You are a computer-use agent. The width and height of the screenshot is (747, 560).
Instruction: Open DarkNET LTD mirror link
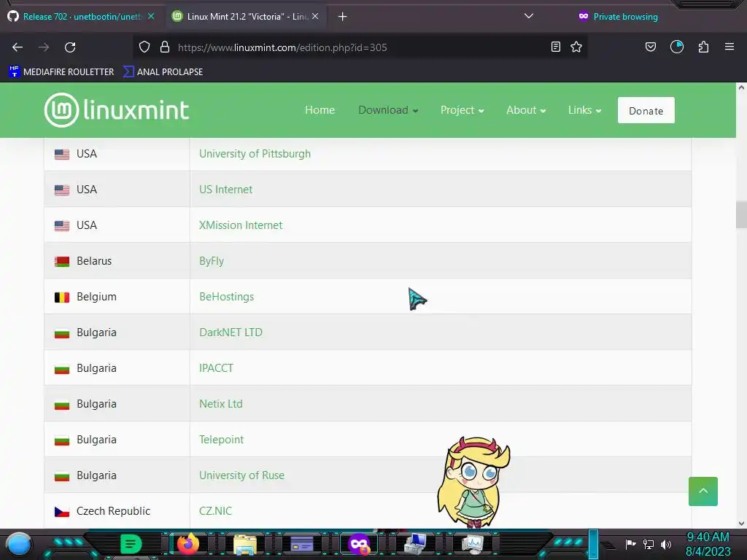click(x=231, y=332)
